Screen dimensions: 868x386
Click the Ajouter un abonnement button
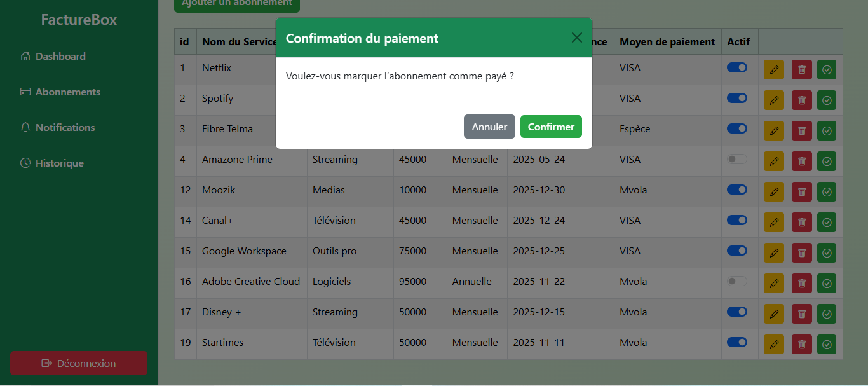click(x=237, y=4)
